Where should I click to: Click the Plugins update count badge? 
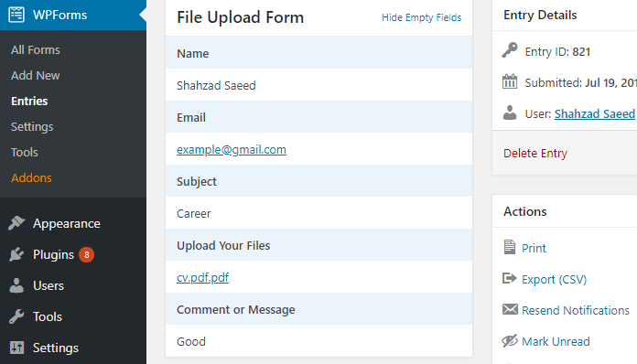pos(87,254)
